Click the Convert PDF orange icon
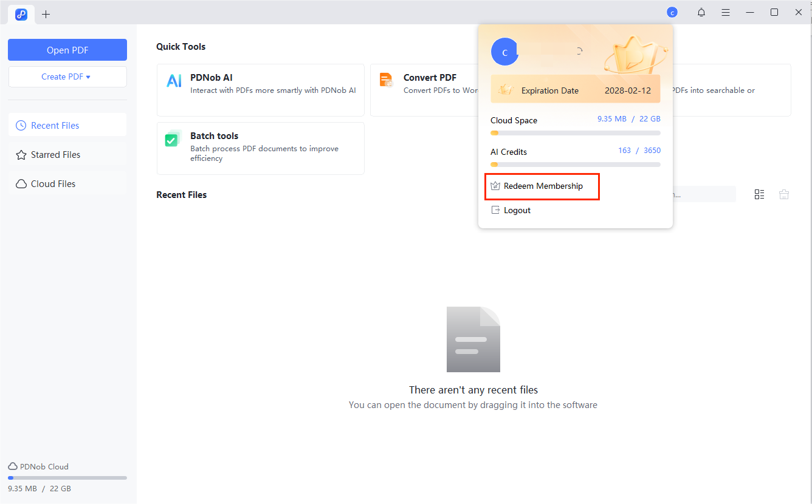This screenshot has width=812, height=504. [387, 80]
